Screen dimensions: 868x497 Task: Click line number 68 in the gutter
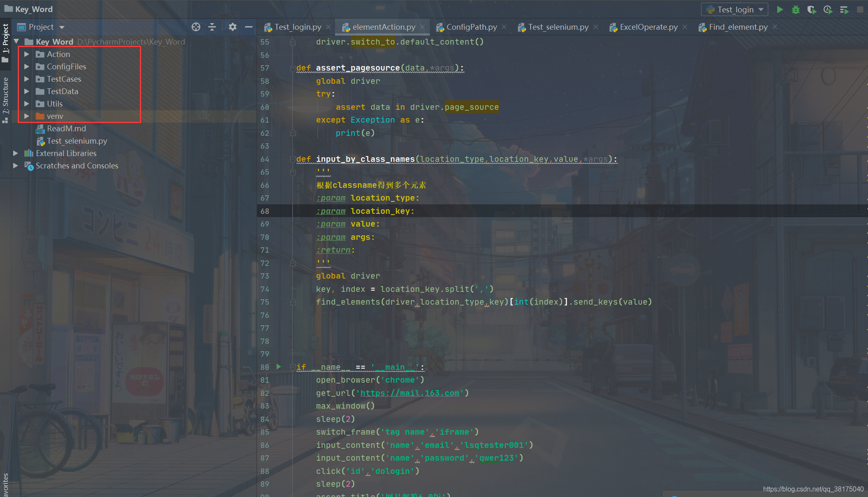[x=265, y=211]
